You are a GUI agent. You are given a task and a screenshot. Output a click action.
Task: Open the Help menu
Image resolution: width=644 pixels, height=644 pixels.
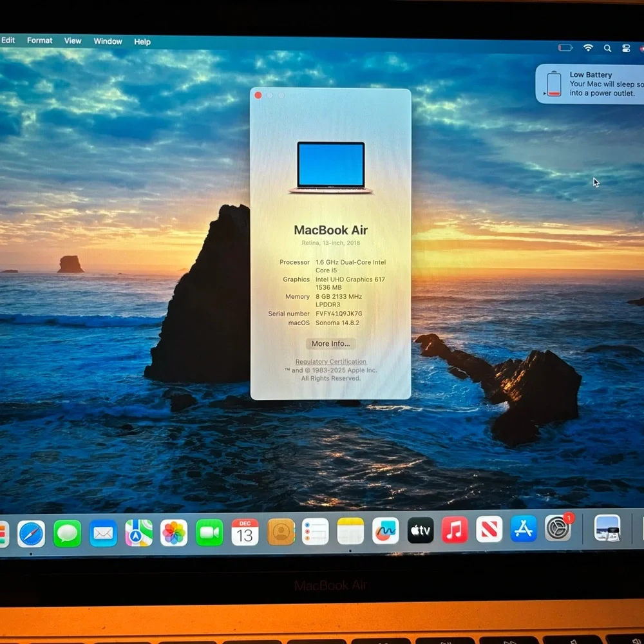pyautogui.click(x=142, y=41)
